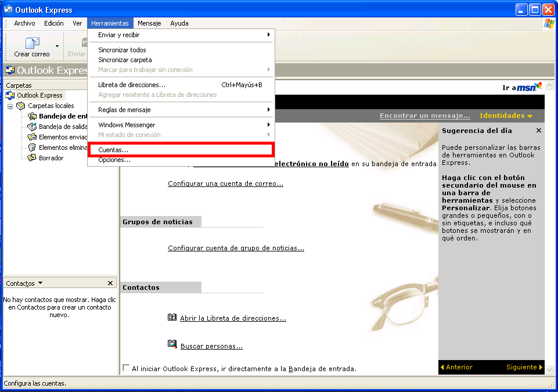558x392 pixels.
Task: Open the Contactos dropdown menu
Action: pos(40,283)
